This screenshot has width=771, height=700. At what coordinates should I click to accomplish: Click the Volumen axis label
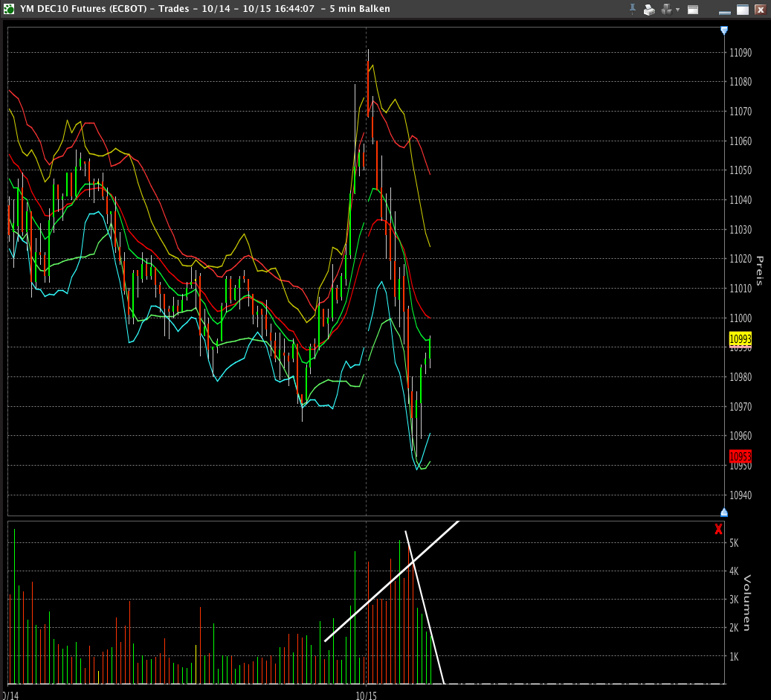(x=747, y=603)
